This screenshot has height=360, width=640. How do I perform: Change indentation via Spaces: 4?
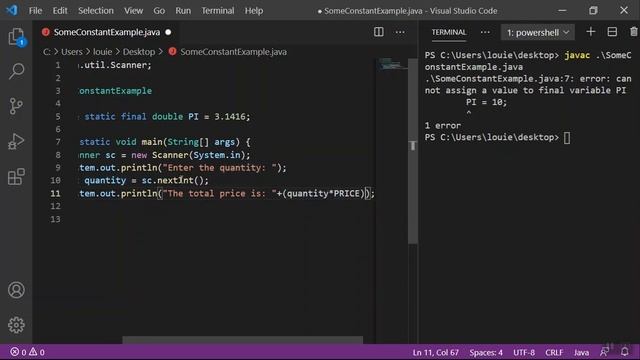coord(486,352)
